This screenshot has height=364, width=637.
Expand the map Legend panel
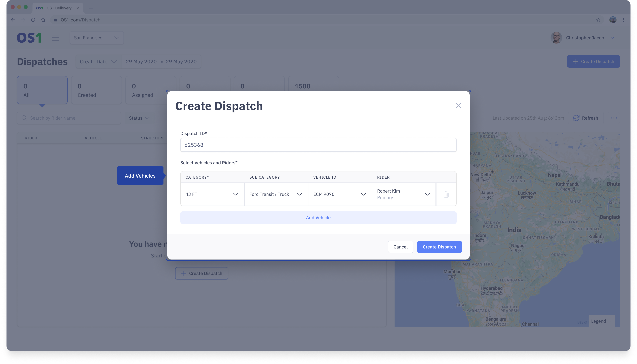click(x=601, y=321)
